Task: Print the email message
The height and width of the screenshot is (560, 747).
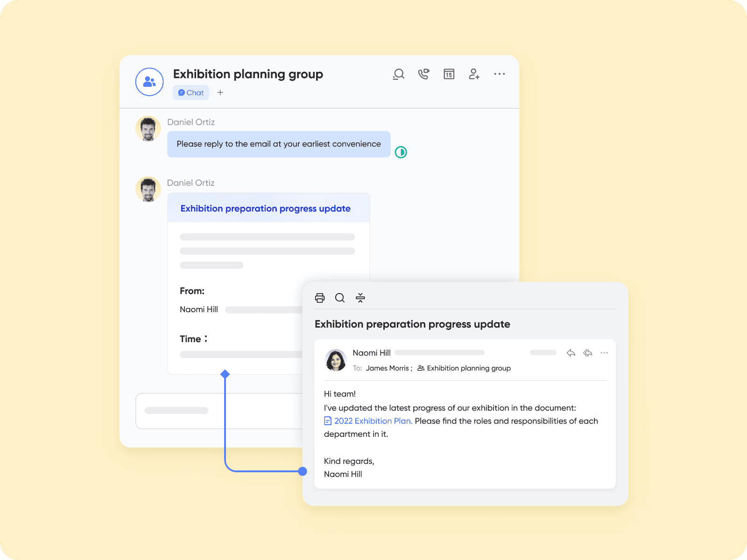Action: click(320, 298)
